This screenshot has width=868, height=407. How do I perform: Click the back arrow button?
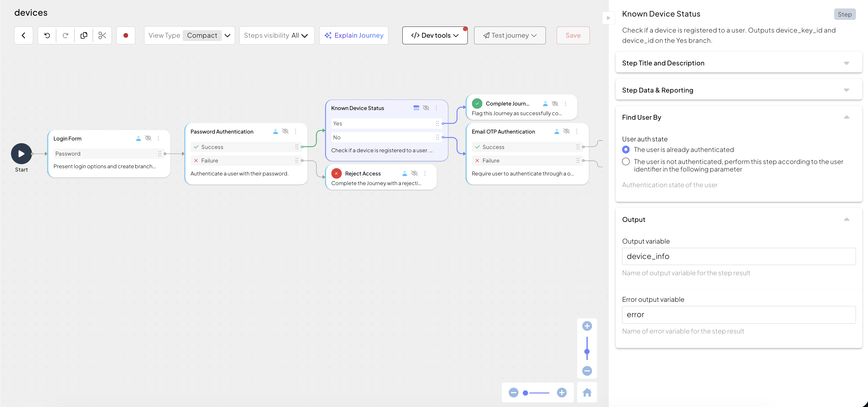(24, 35)
